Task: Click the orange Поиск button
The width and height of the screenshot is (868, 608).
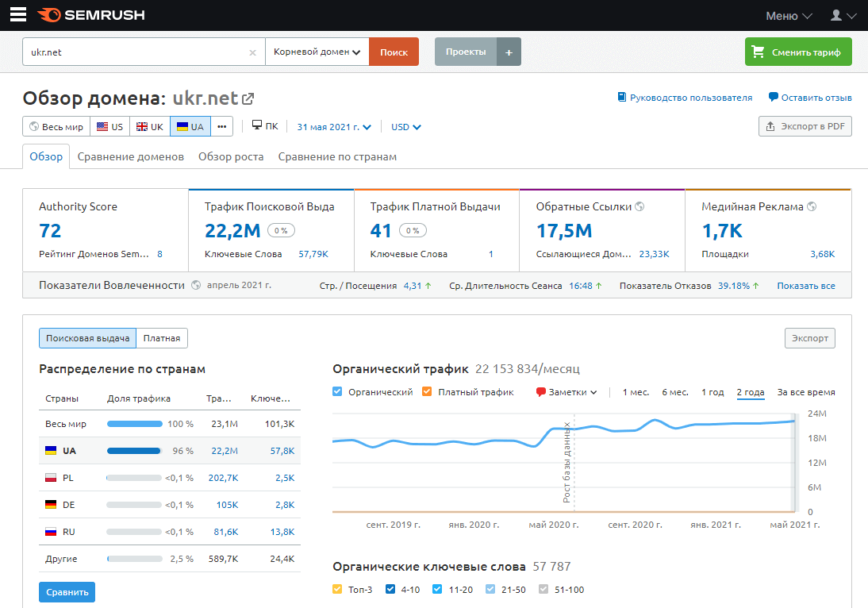Action: coord(394,52)
